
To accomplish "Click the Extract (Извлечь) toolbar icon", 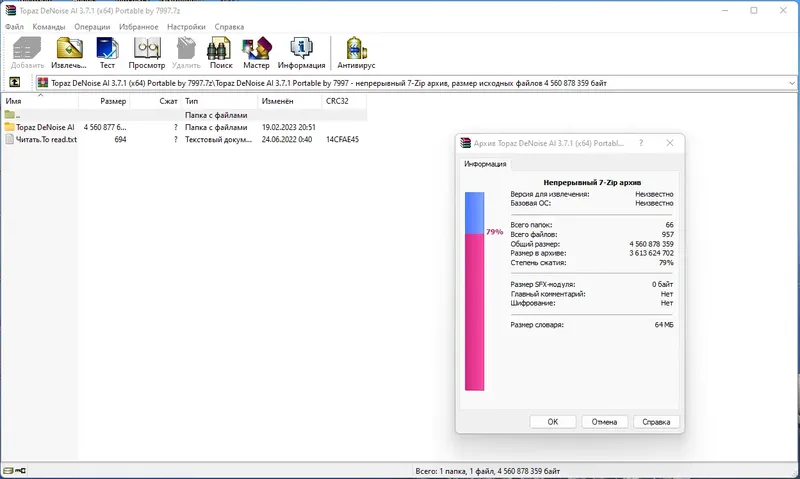I will tap(69, 53).
